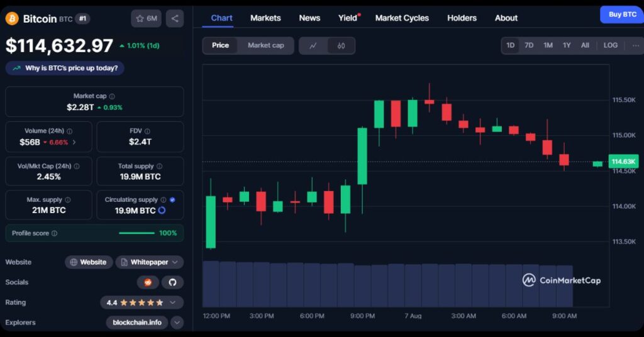
Task: Open blockchain.info explorer link
Action: 136,323
